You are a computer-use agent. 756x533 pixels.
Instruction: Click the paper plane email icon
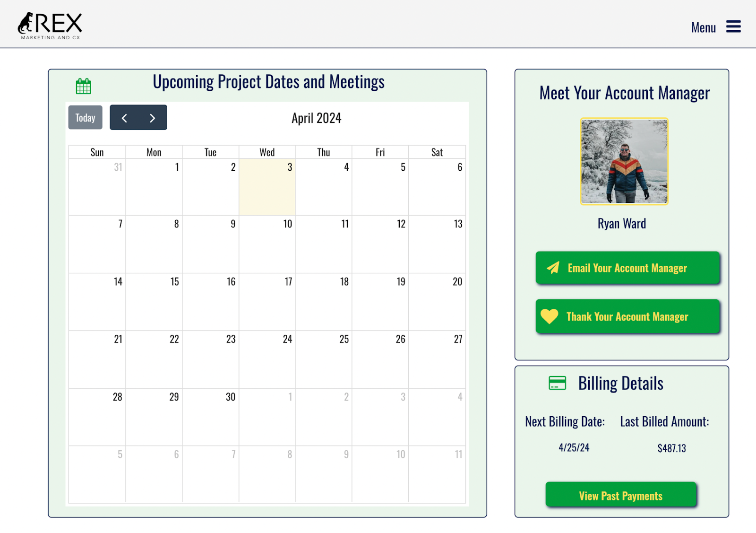click(553, 268)
